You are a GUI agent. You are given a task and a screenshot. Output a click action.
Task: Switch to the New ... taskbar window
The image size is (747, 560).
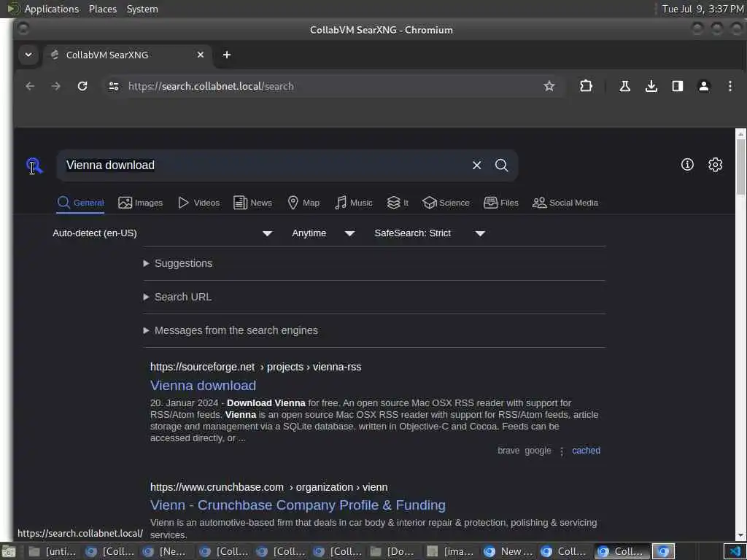pos(508,551)
